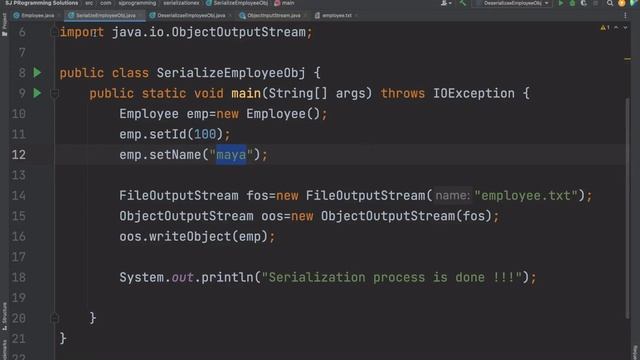Click the 'sjprogramming' breadcrumb

pos(137,3)
